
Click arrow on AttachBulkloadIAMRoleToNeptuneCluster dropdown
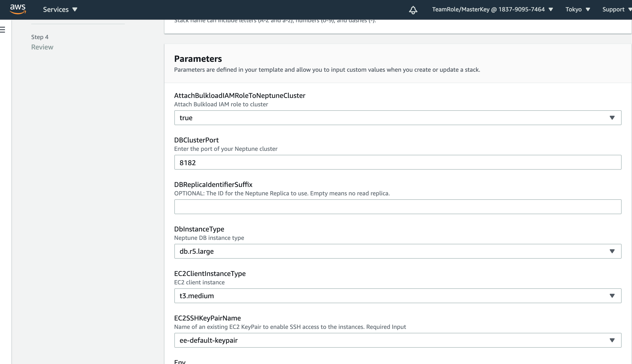[x=612, y=118]
